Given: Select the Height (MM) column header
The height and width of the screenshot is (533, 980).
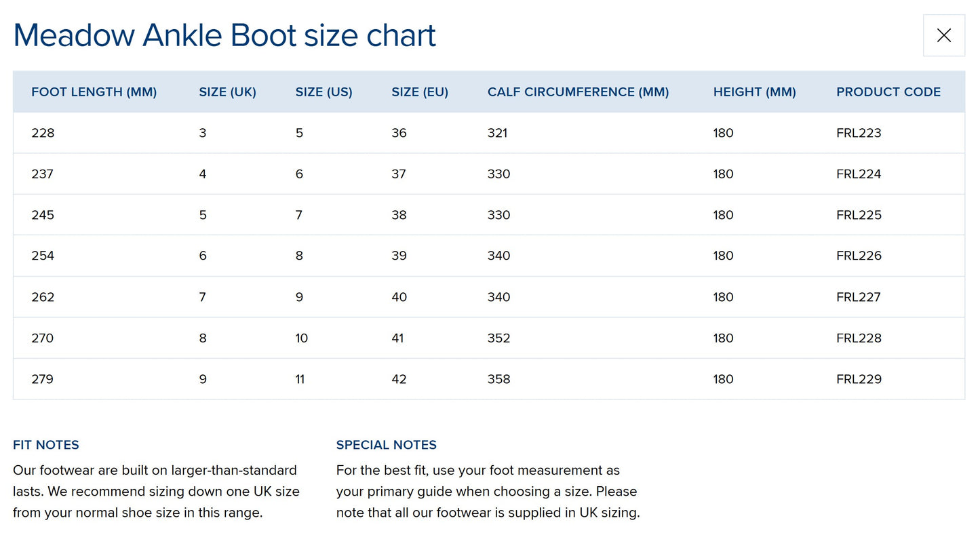Looking at the screenshot, I should click(754, 92).
